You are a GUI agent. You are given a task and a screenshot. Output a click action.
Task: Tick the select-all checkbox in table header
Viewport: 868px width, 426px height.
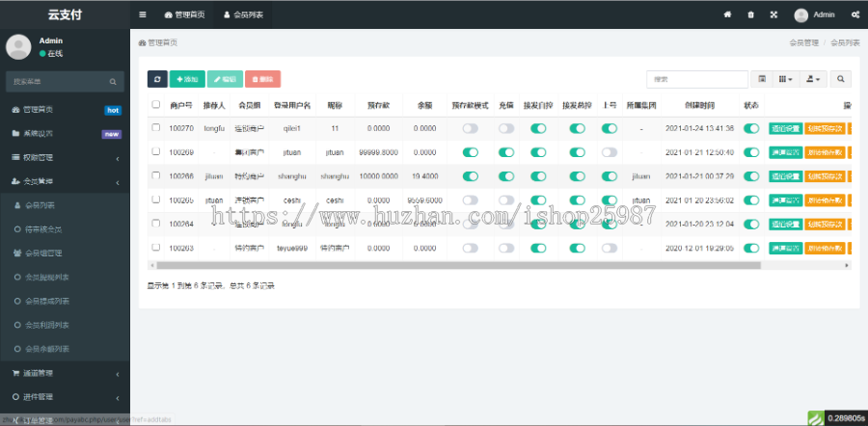click(156, 104)
